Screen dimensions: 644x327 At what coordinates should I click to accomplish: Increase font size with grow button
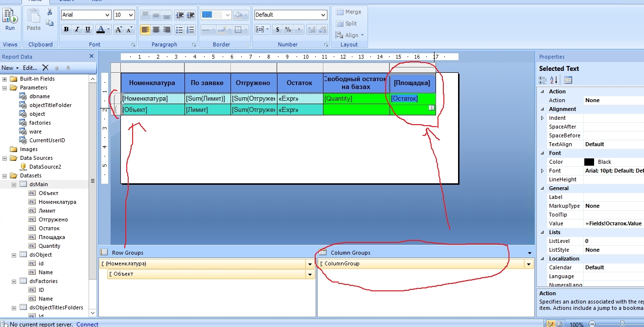[118, 30]
